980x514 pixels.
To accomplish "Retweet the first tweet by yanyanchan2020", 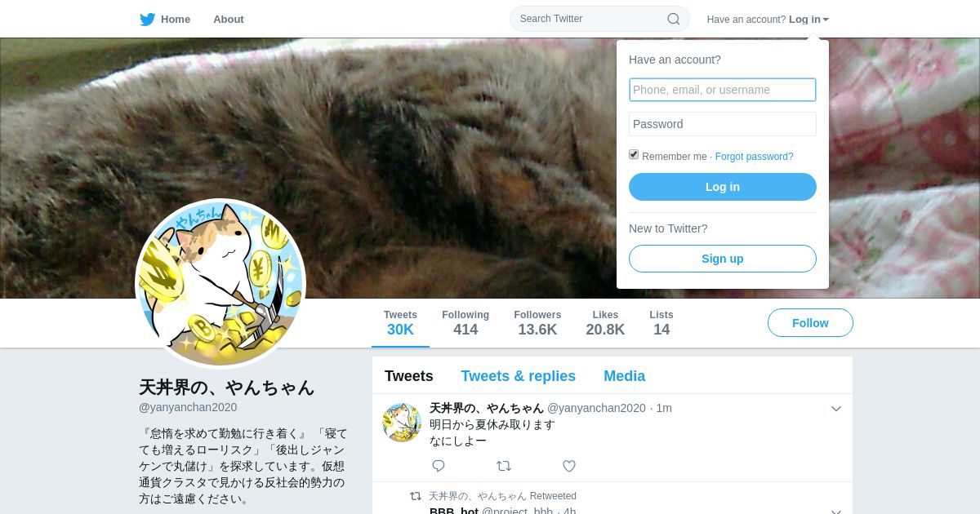I will tap(504, 466).
